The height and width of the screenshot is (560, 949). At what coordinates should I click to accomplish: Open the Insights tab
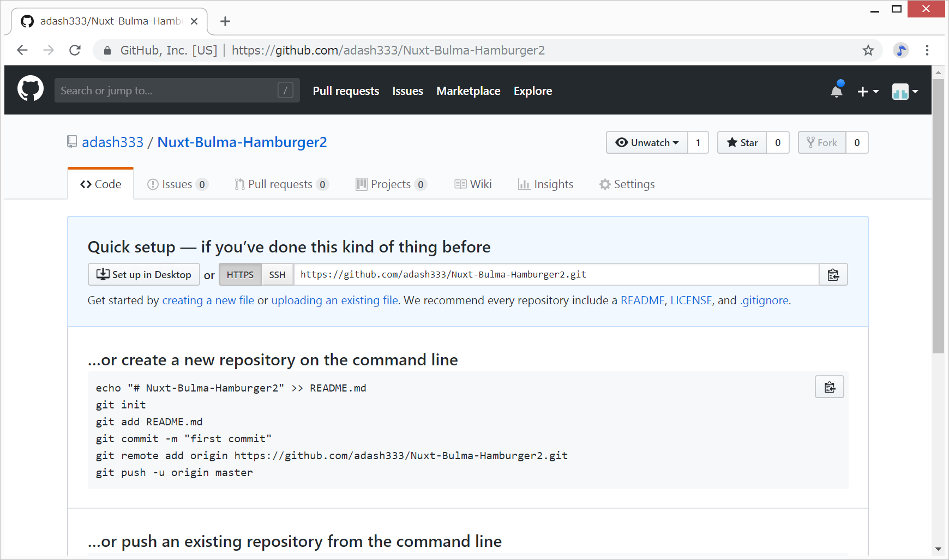[x=545, y=184]
